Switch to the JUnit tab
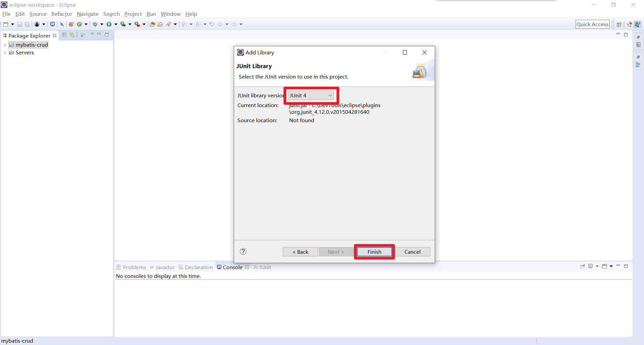The width and height of the screenshot is (644, 345). click(262, 267)
